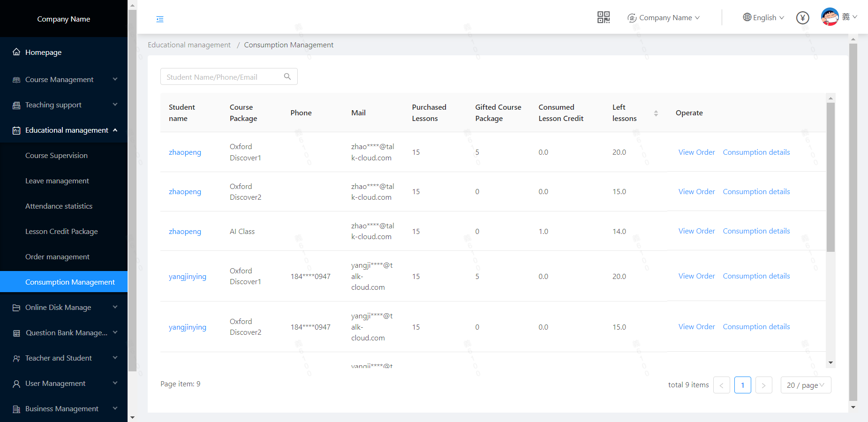Screen dimensions: 868x422
Task: Collapse the sidebar with the menu fold icon
Action: coord(160,19)
